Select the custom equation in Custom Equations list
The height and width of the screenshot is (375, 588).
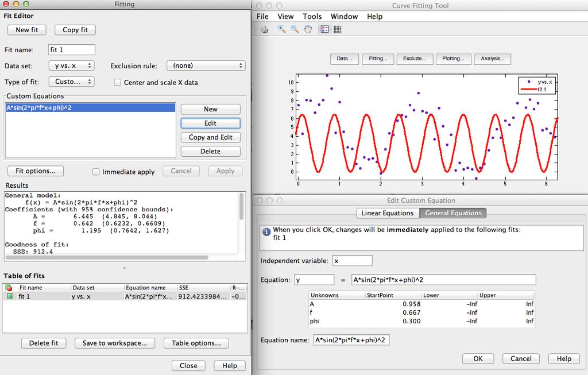coord(90,108)
